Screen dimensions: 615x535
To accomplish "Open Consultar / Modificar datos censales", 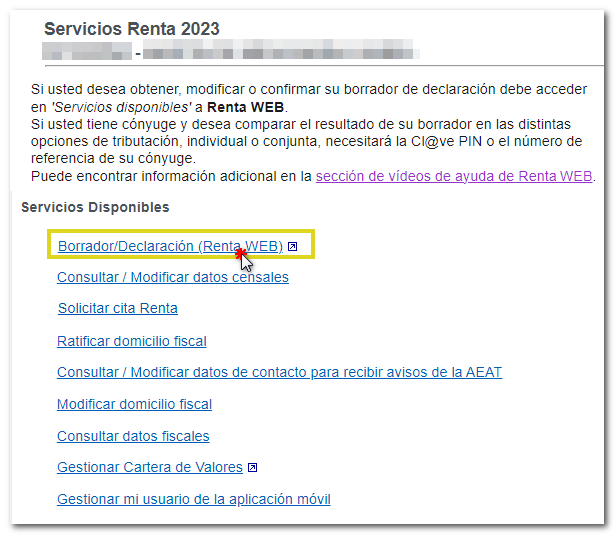I will pos(172,277).
